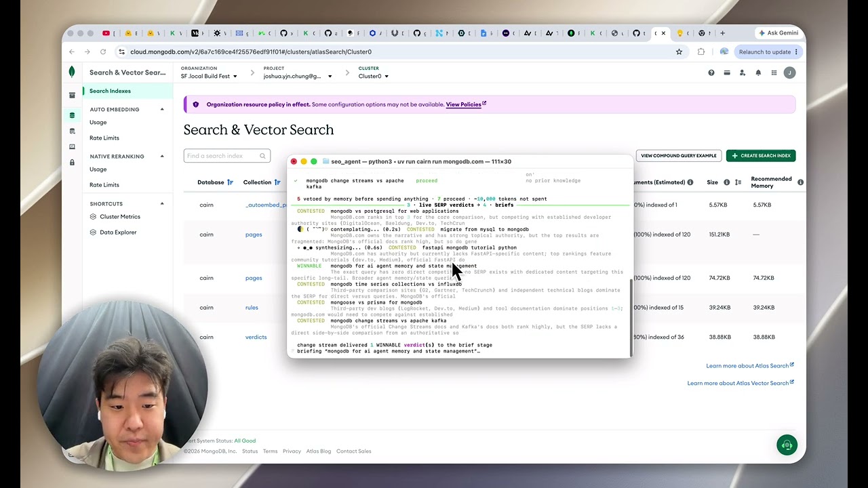
Task: Click the browser address bar
Action: [x=399, y=52]
